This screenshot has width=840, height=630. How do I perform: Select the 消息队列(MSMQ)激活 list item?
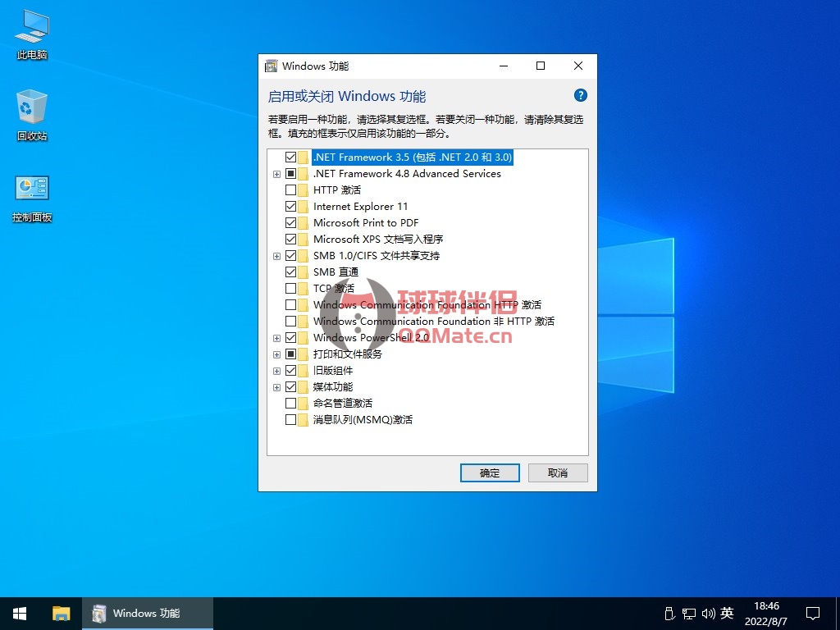pos(363,419)
